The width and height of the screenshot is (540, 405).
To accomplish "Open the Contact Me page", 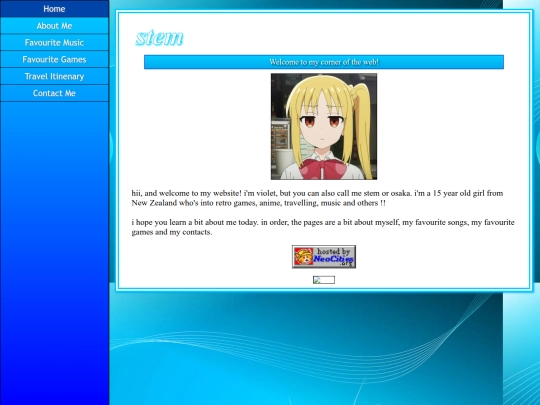I will tap(54, 93).
